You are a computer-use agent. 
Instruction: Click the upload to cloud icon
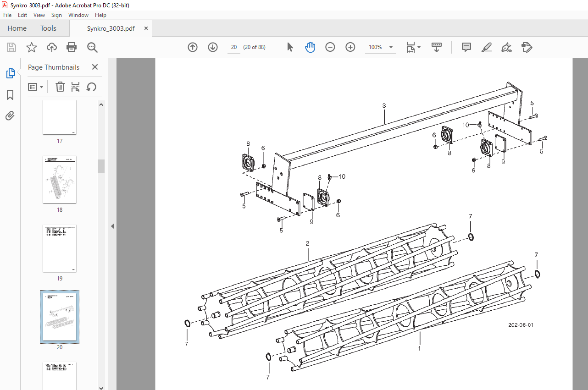click(x=52, y=47)
